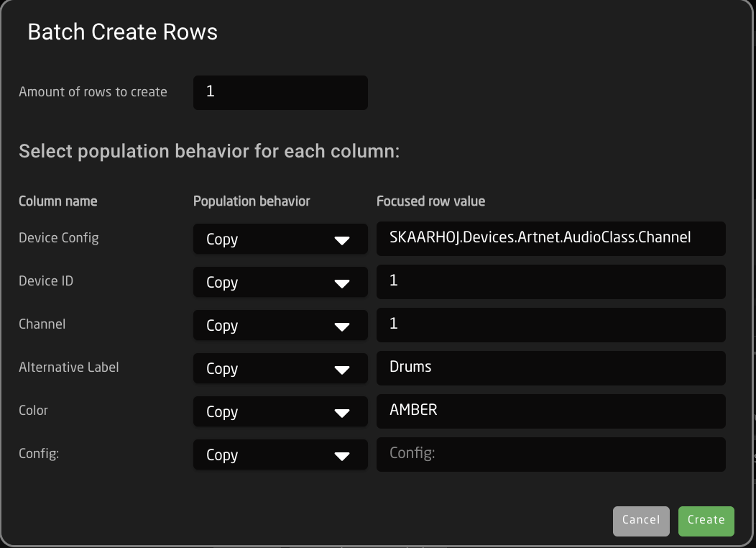756x548 pixels.
Task: Click the Population behavior header
Action: [x=252, y=201]
